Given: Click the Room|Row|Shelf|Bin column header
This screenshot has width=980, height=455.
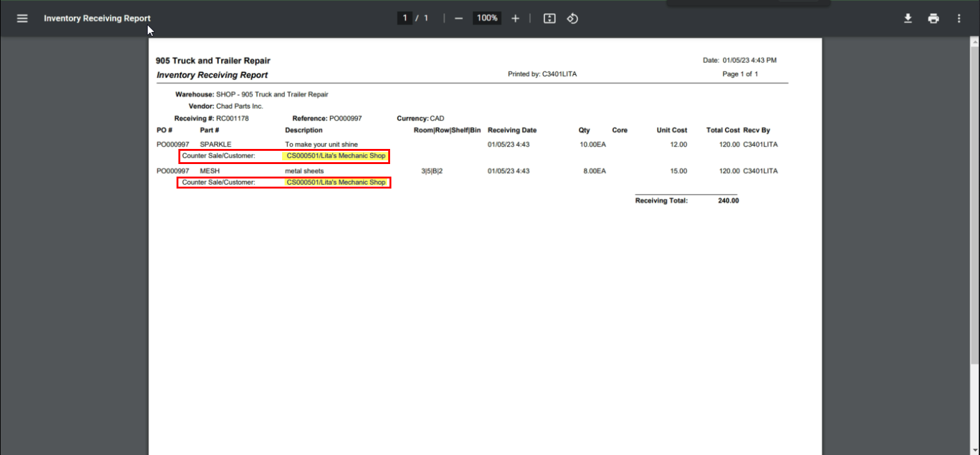Looking at the screenshot, I should tap(447, 130).
